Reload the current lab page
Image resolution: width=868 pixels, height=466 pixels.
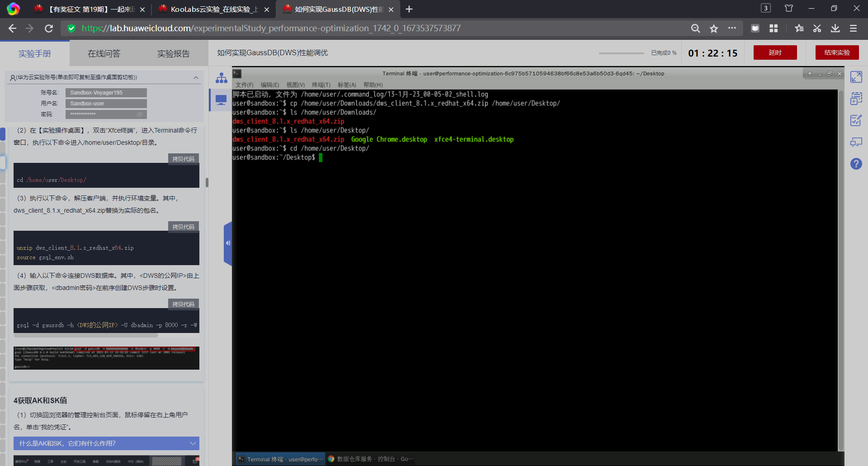coord(49,29)
